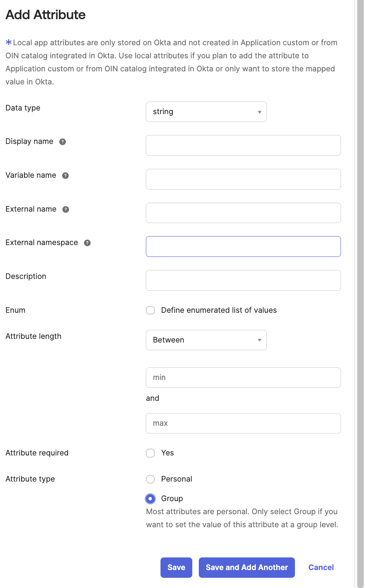Focus the Display name text field
The width and height of the screenshot is (365, 588).
[243, 146]
